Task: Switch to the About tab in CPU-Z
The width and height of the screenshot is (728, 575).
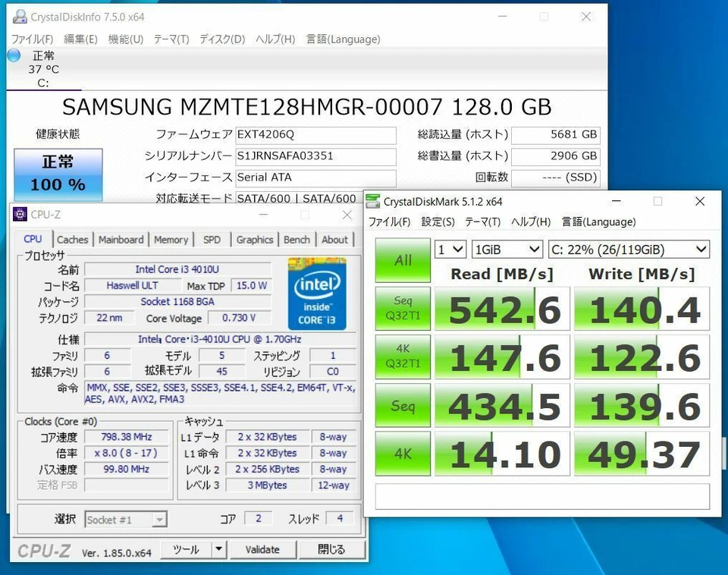Action: point(334,240)
